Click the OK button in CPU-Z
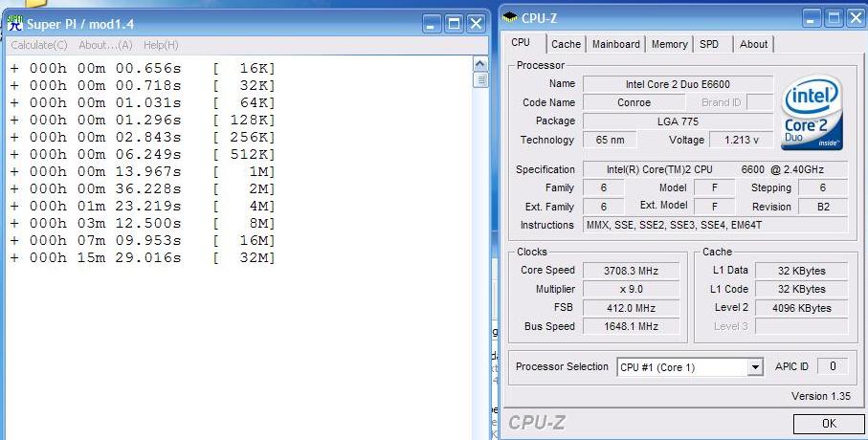This screenshot has height=440, width=868. click(829, 424)
